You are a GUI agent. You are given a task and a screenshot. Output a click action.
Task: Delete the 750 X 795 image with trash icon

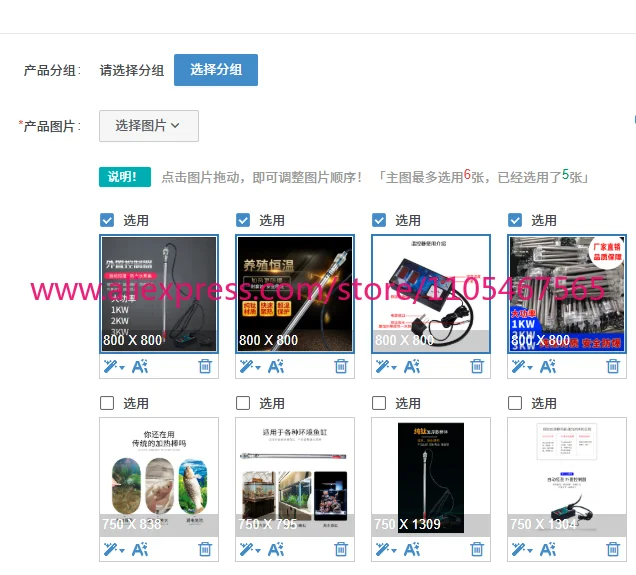(x=341, y=549)
